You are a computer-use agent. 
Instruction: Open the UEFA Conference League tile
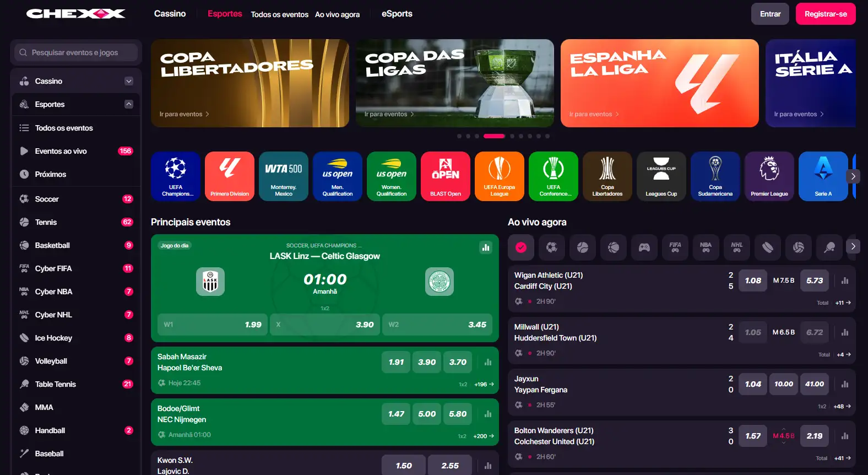553,176
